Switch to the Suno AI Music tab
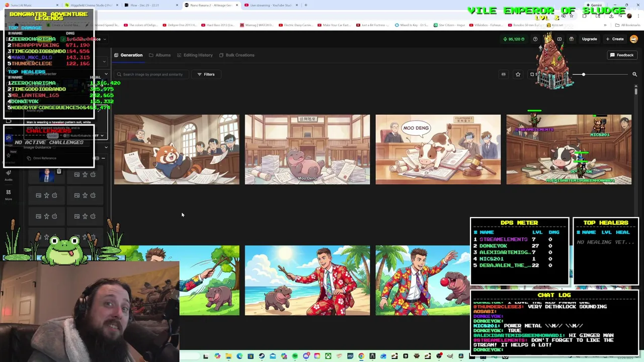This screenshot has height=362, width=644. click(30, 5)
